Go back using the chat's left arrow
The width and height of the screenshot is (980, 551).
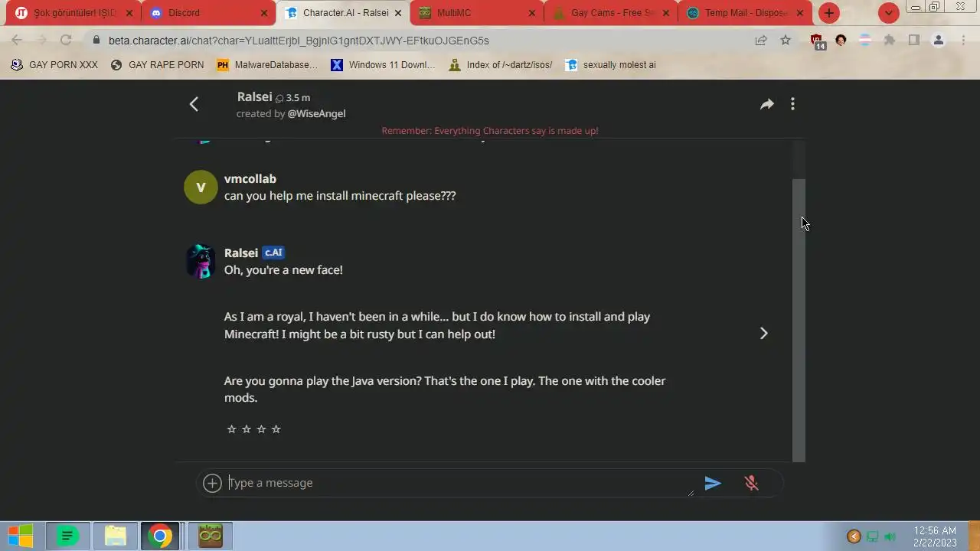[x=194, y=104]
